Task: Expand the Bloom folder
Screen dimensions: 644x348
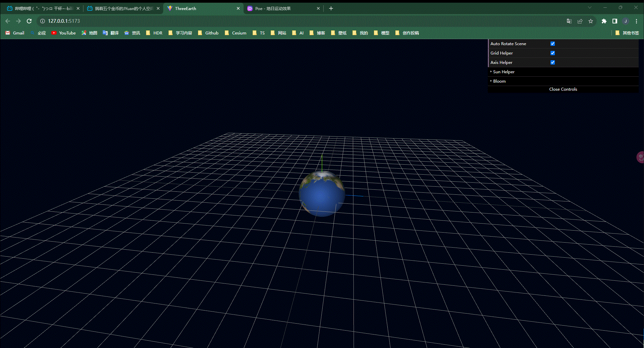Action: coord(563,81)
